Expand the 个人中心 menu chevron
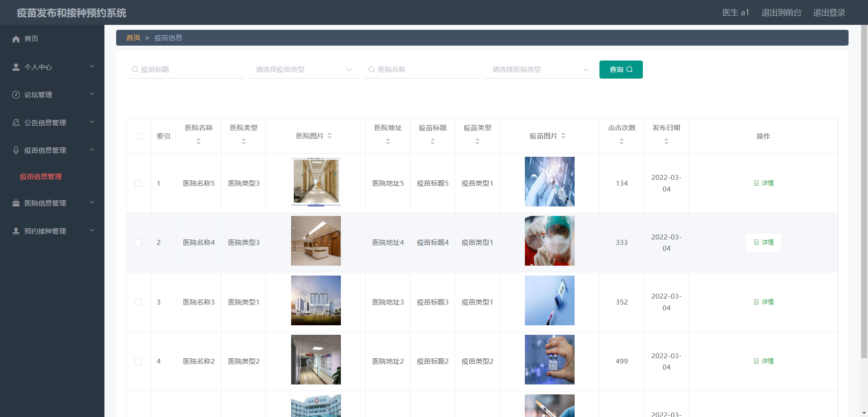 92,66
